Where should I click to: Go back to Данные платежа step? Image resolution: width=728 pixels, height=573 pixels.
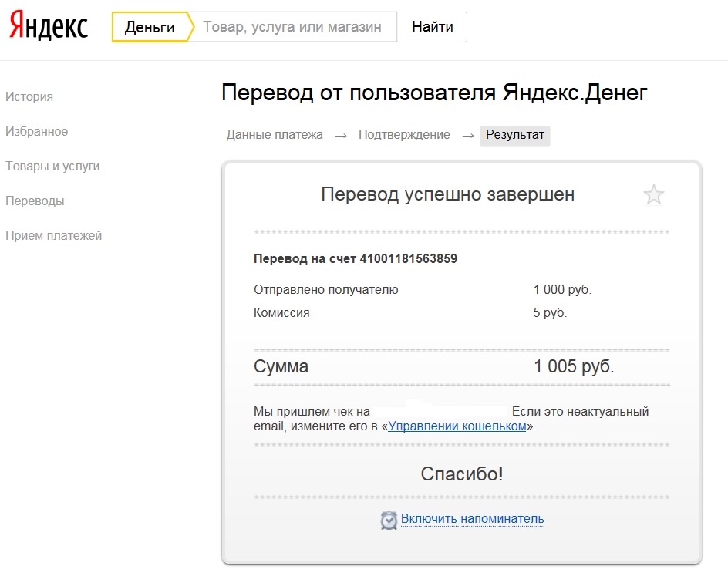coord(275,135)
